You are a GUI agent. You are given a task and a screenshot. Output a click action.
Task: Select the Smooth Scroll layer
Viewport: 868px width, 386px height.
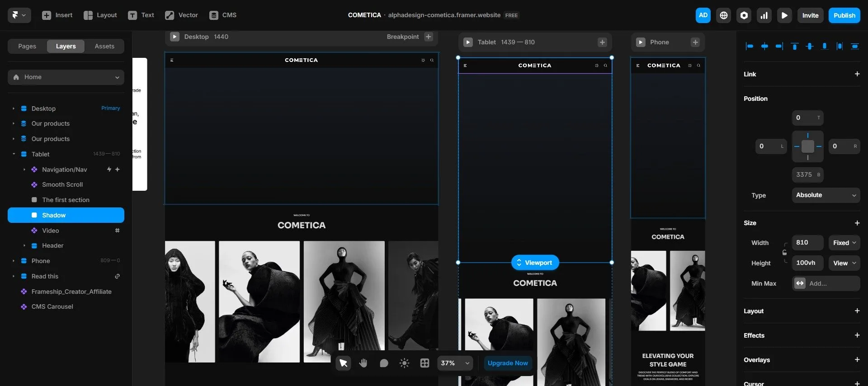(66, 184)
